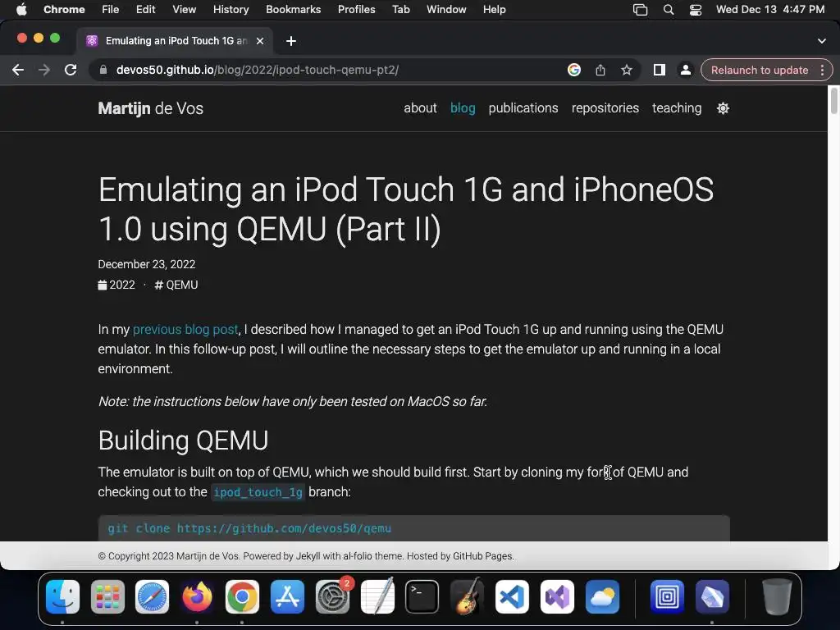Screen dimensions: 840x630
Task: Toggle the site's light/dark theme
Action: tap(723, 108)
